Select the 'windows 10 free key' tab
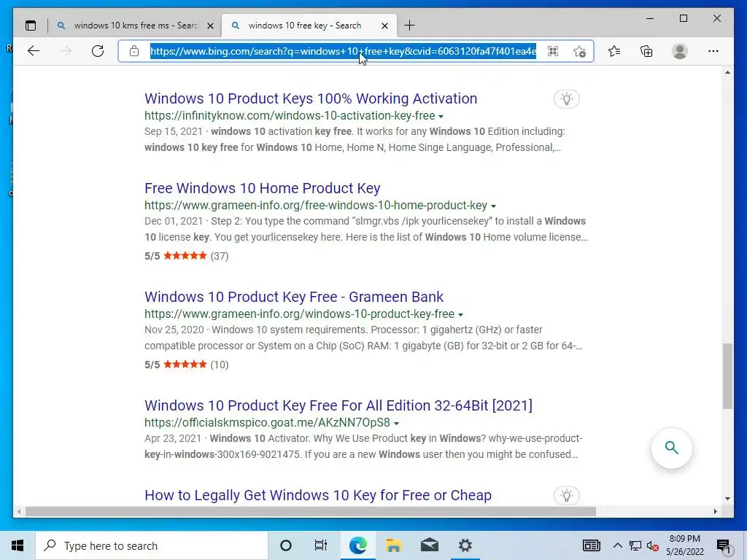The image size is (747, 560). [x=309, y=26]
